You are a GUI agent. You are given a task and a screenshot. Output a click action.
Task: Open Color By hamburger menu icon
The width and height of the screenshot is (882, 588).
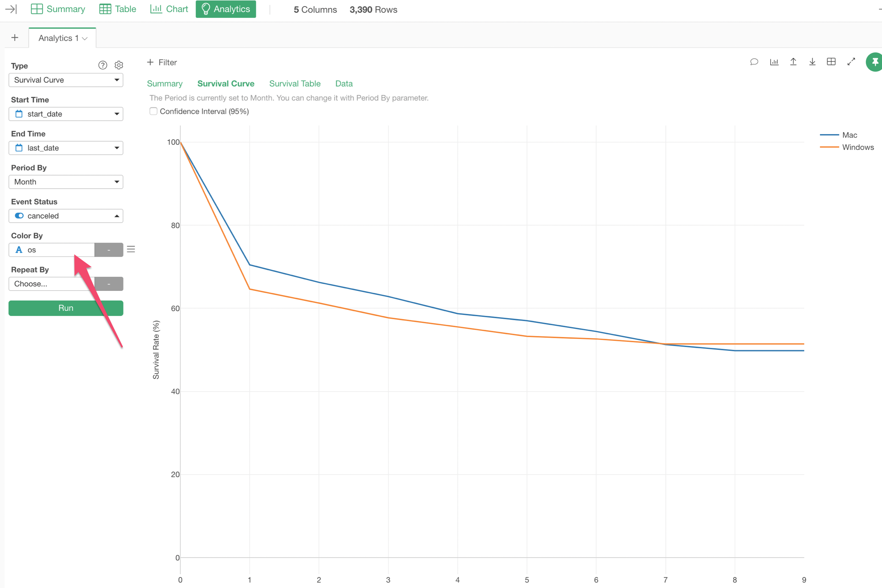131,250
